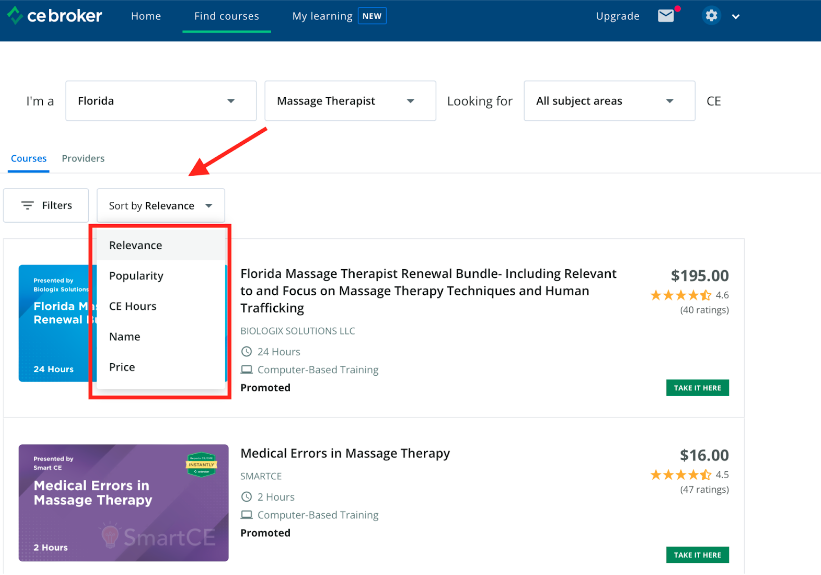Switch to the Providers tab

(x=83, y=158)
